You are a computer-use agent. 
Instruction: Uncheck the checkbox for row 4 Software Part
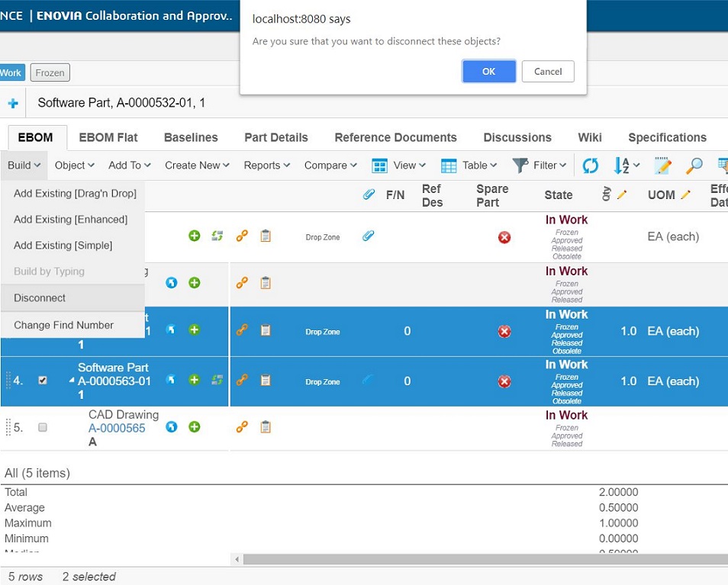point(43,381)
